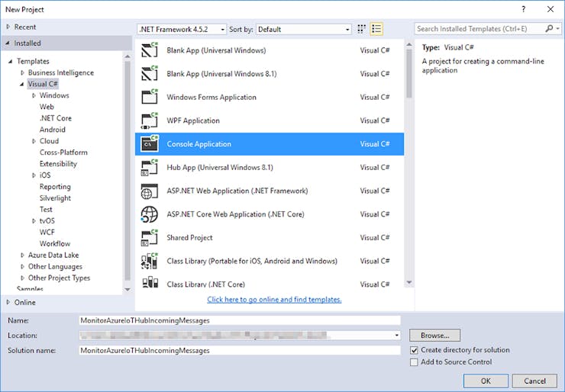
Task: Expand the Recent section
Action: point(8,27)
